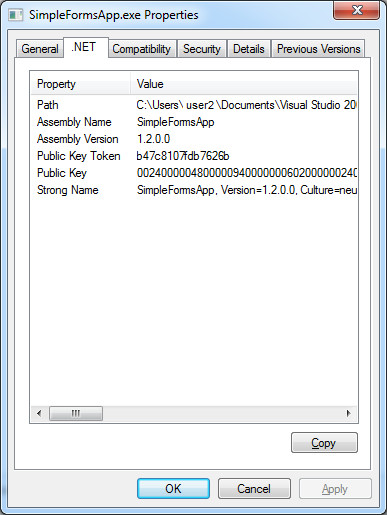Confirm with the OK button
Screen dimensions: 387x515
173,489
